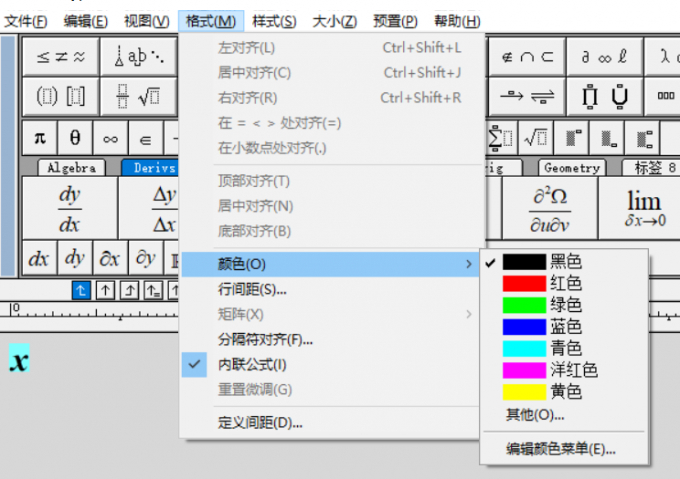The height and width of the screenshot is (479, 680).
Task: Pick the blue 蓝色 color swatch
Action: point(524,327)
